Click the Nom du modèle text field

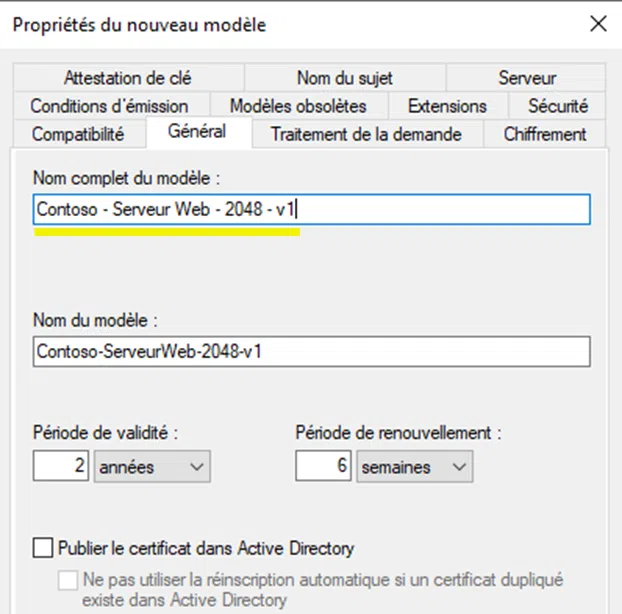coord(311,351)
